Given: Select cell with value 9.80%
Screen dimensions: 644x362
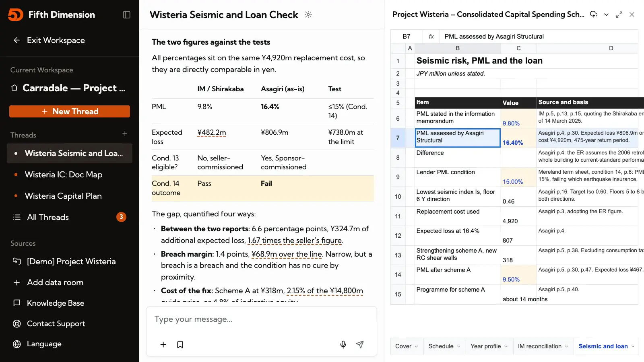Looking at the screenshot, I should [518, 119].
